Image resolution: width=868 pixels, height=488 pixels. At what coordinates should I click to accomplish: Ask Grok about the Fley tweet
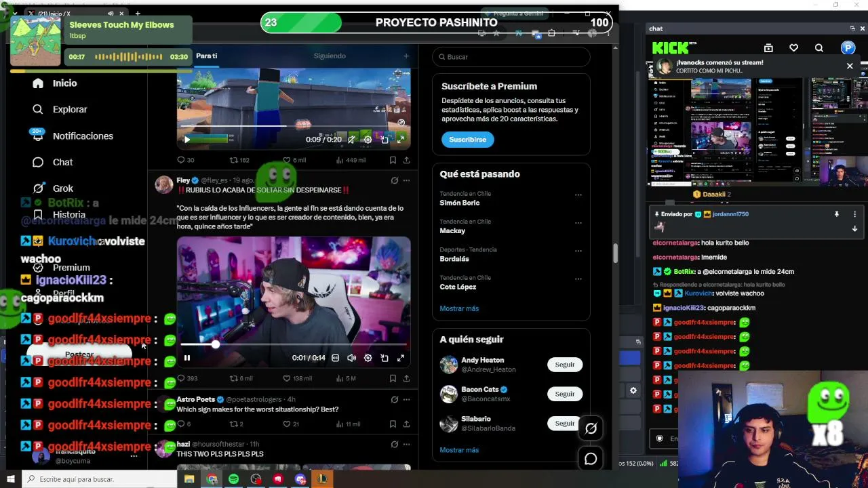click(x=395, y=180)
